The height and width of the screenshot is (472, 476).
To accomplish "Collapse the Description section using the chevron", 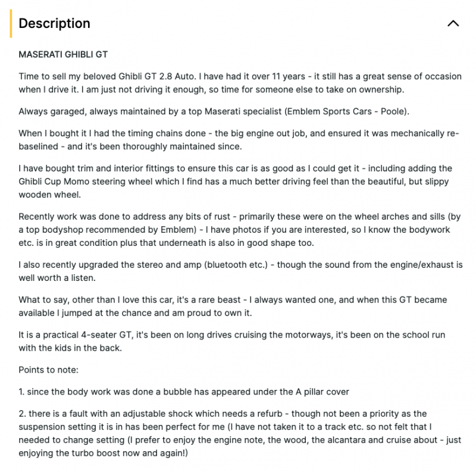I will (453, 23).
